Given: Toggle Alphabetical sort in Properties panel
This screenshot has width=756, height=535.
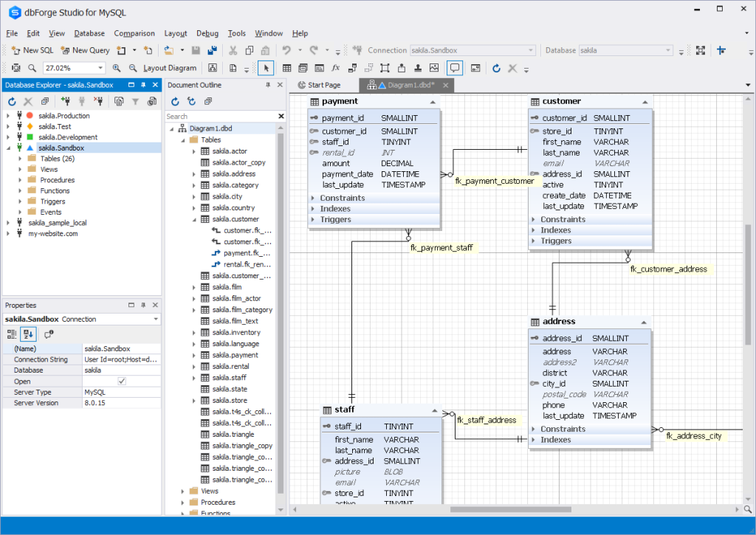Looking at the screenshot, I should point(28,334).
